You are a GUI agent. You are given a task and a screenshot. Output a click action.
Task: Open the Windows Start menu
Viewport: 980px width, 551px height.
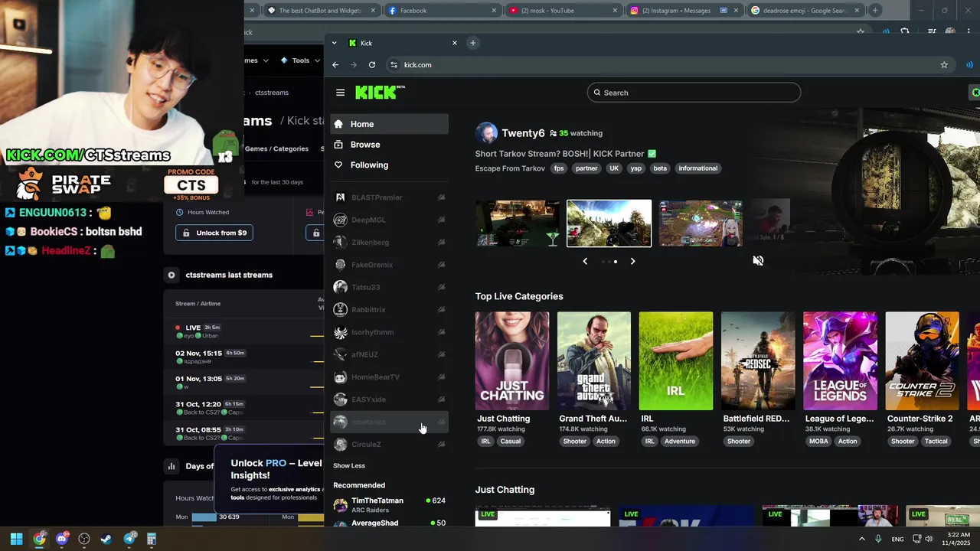pos(16,539)
